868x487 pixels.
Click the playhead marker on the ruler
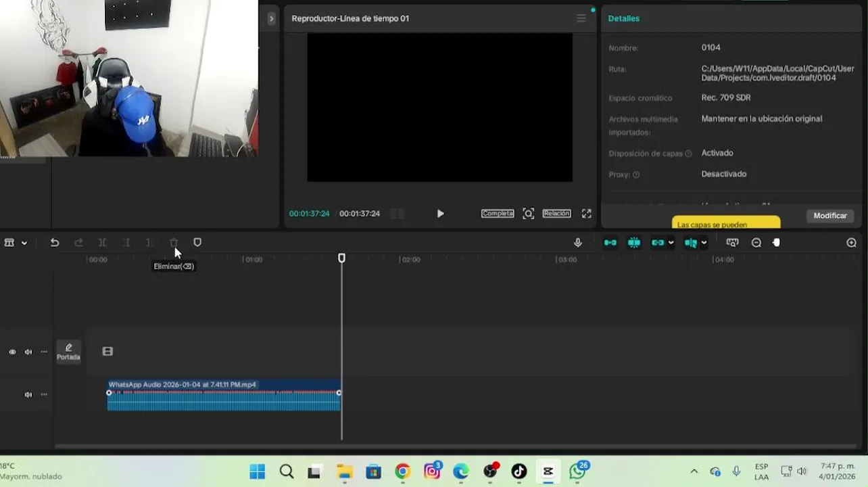pyautogui.click(x=341, y=258)
